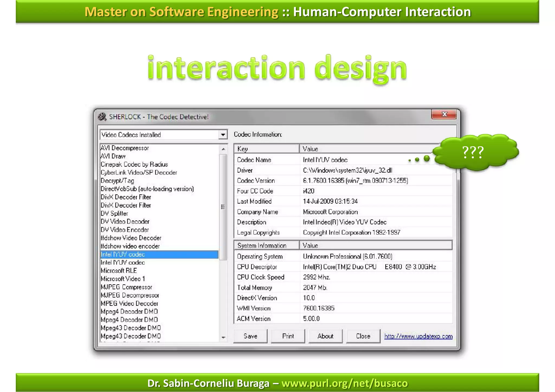The width and height of the screenshot is (555, 392).
Task: Click the driver path C:\Windows\system32\iyuv_32.dll
Action: click(x=347, y=170)
